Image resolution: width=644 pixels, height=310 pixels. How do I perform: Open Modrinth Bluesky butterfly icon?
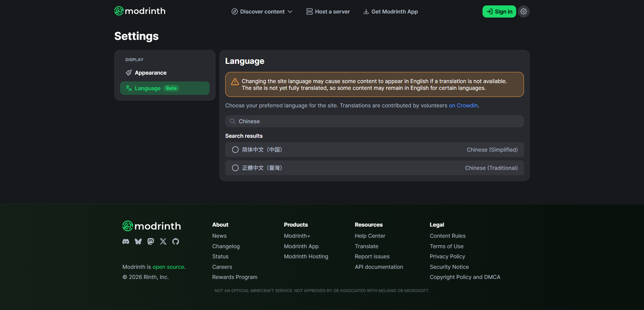(138, 241)
